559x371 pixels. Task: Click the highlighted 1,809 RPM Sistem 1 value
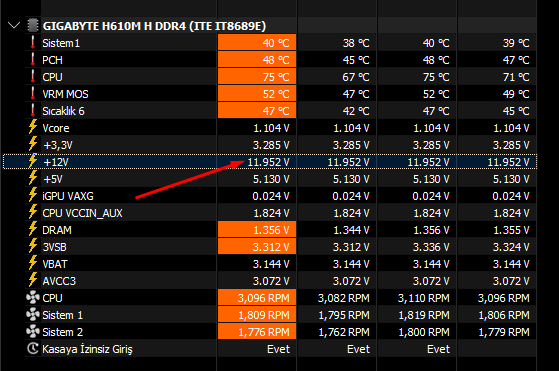(x=257, y=315)
